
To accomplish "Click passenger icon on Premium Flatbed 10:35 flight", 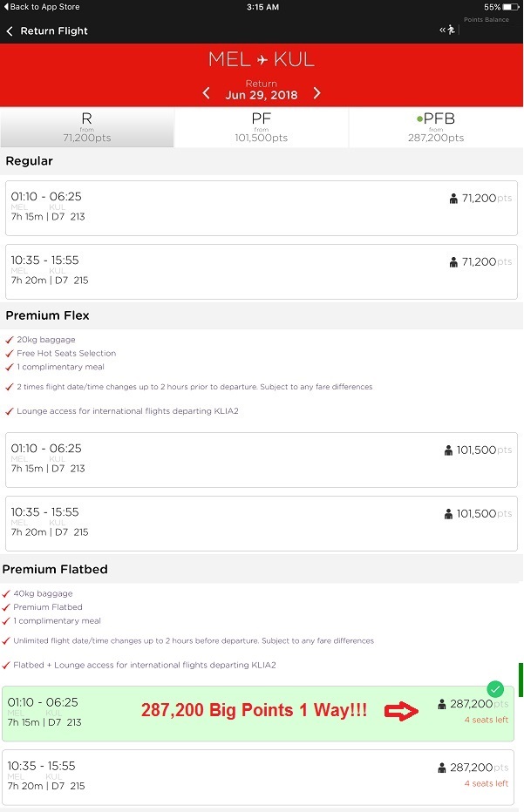I will 443,768.
